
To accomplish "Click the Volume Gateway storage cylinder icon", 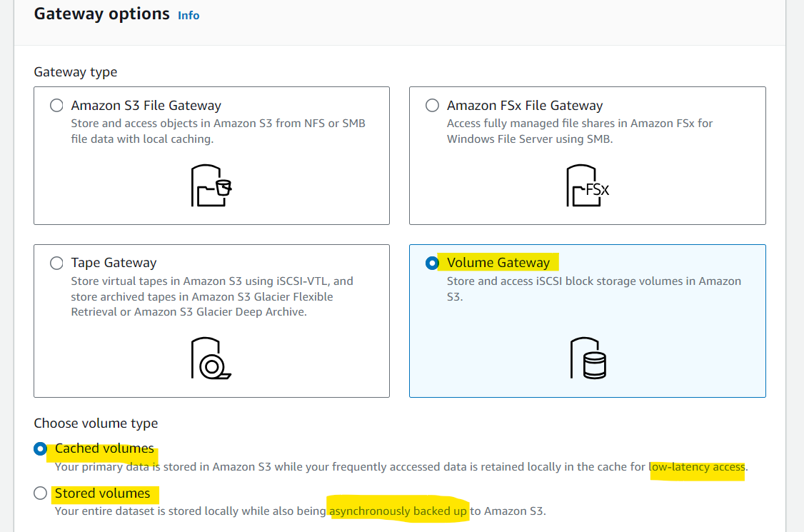I will [x=588, y=358].
